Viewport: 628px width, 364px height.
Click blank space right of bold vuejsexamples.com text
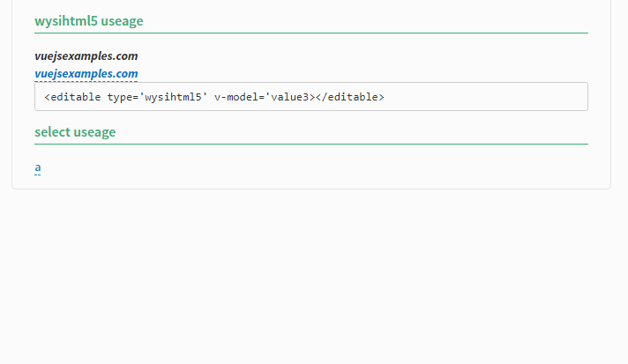point(353,56)
